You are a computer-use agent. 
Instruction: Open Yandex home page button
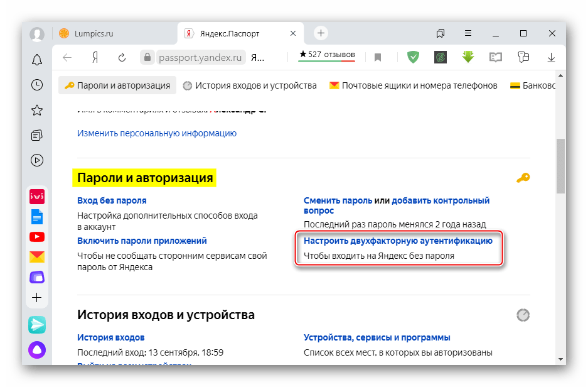pos(95,57)
